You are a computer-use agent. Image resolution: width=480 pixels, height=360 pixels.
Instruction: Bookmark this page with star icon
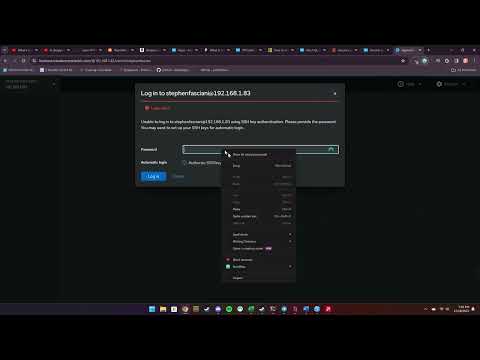pos(403,61)
